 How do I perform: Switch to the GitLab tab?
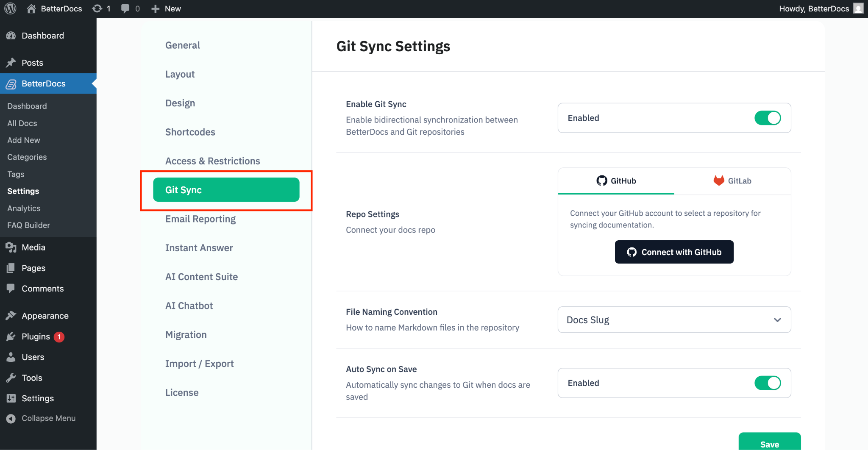click(732, 181)
